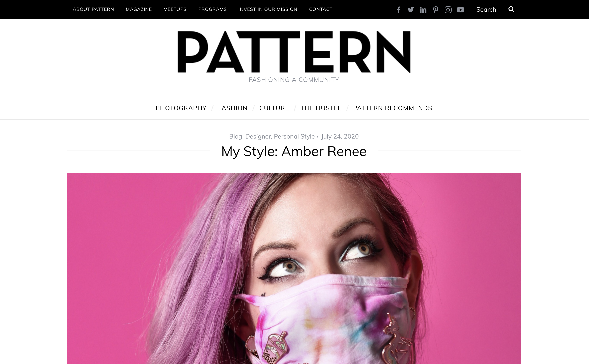Image resolution: width=589 pixels, height=364 pixels.
Task: Open the About Pattern menu item
Action: point(93,9)
